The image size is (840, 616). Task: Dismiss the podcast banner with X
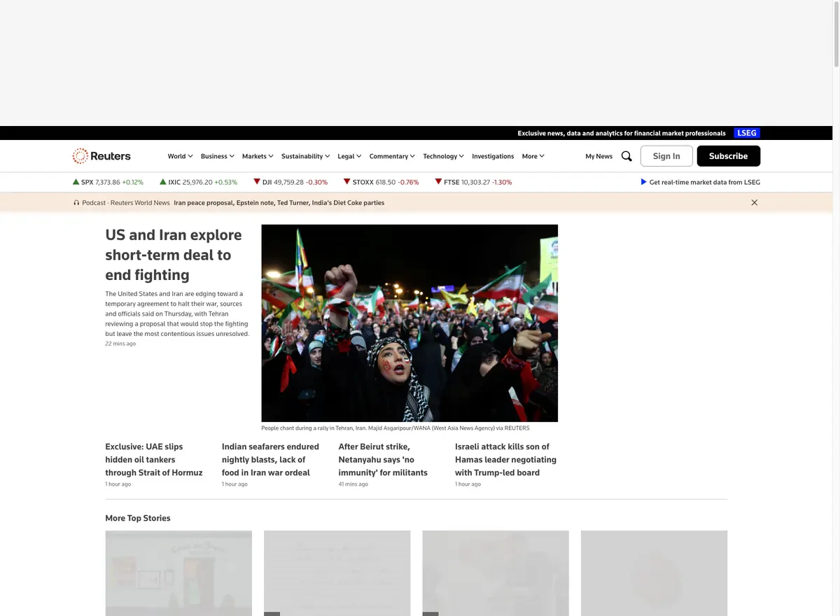(754, 202)
